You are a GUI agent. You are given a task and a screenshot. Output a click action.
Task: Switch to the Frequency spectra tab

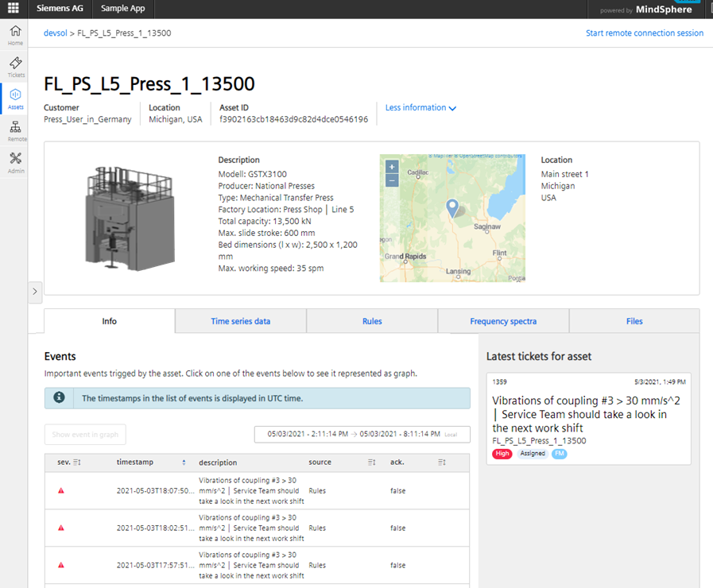coord(502,321)
